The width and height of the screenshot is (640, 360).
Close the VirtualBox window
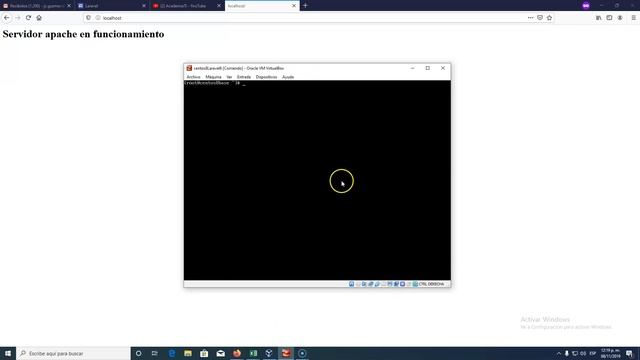(443, 68)
